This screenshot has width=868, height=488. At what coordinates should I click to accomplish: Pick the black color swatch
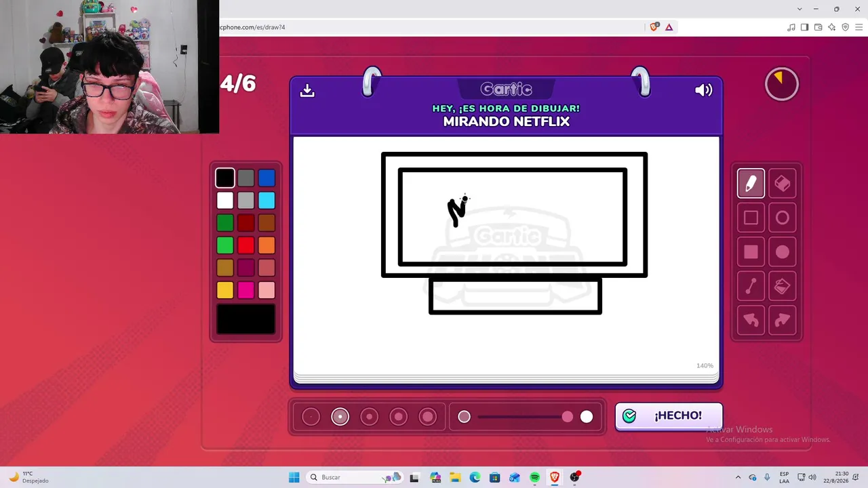pos(225,178)
